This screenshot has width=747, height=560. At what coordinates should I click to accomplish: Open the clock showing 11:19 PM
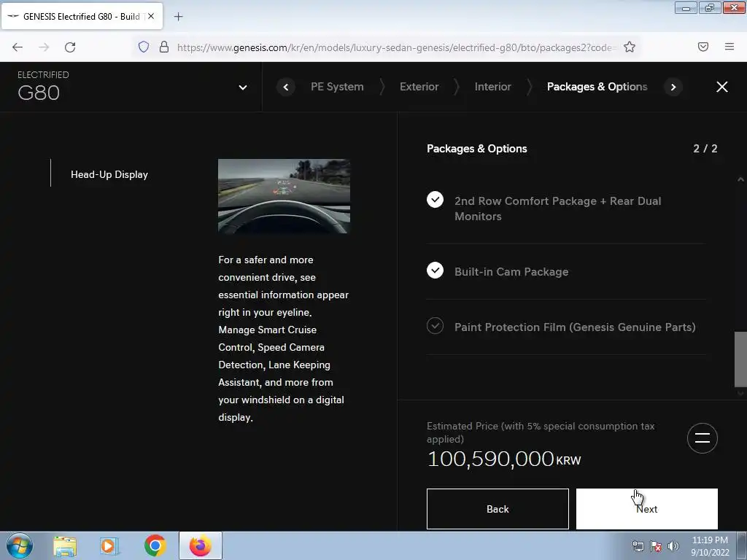tap(710, 546)
